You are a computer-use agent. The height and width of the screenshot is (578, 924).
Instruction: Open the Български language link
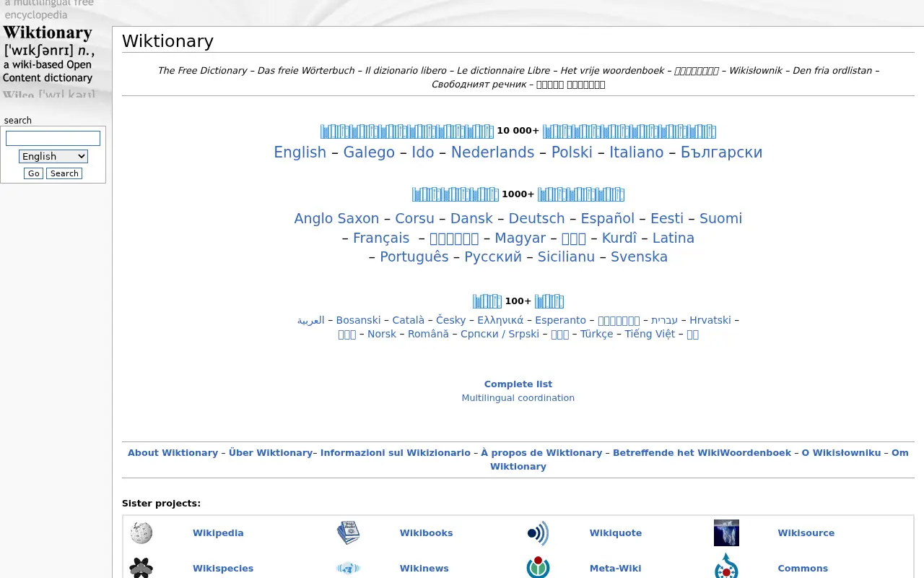pos(722,152)
